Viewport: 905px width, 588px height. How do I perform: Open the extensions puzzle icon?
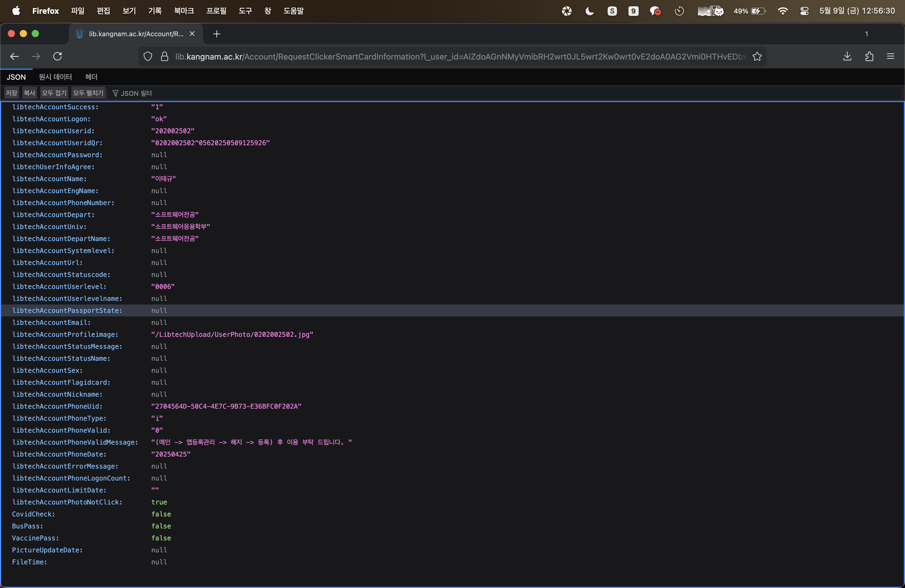pyautogui.click(x=869, y=57)
